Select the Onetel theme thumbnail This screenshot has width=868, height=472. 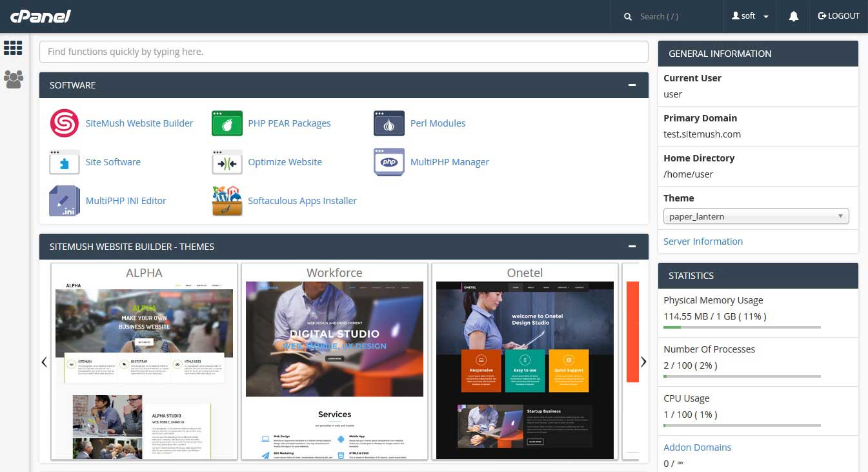pyautogui.click(x=525, y=371)
